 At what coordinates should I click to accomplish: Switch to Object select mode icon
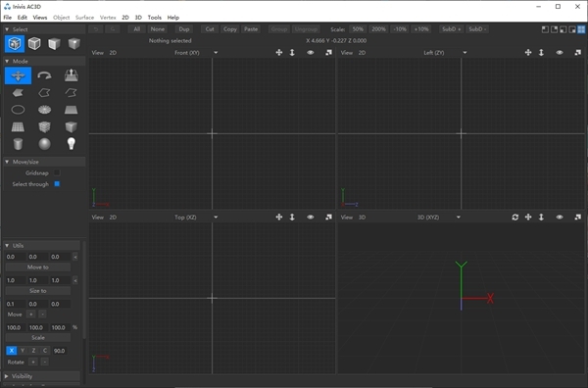(x=34, y=43)
